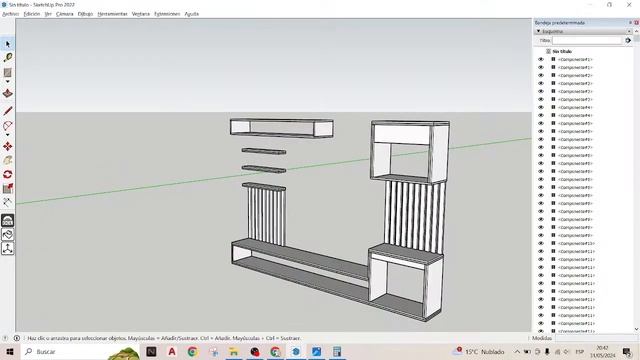
Task: Open the Ventana menu
Action: click(141, 14)
